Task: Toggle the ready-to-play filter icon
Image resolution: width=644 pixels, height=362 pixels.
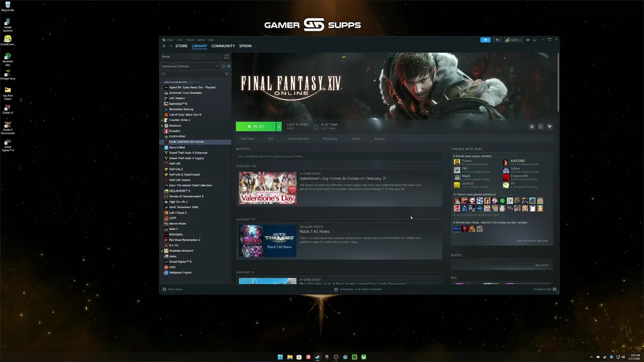Action: pyautogui.click(x=229, y=66)
